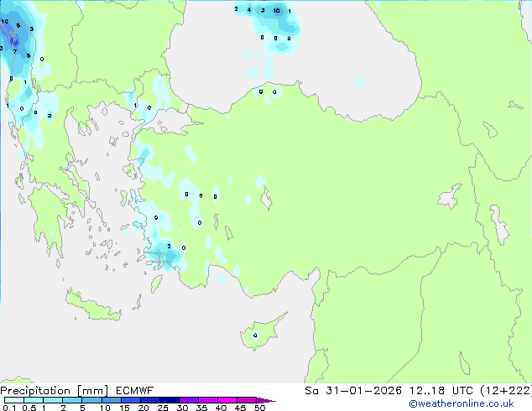The height and width of the screenshot is (411, 532).
Task: Click the "30" legend scale label
Action: tap(182, 408)
